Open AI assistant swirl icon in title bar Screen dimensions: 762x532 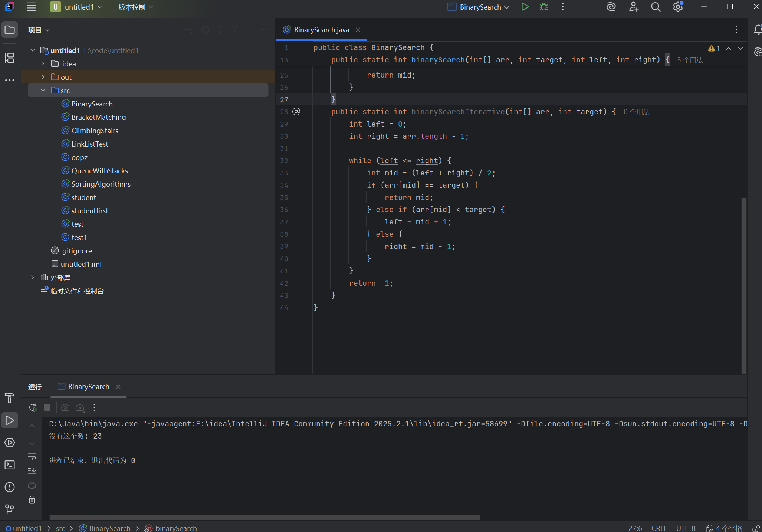611,7
